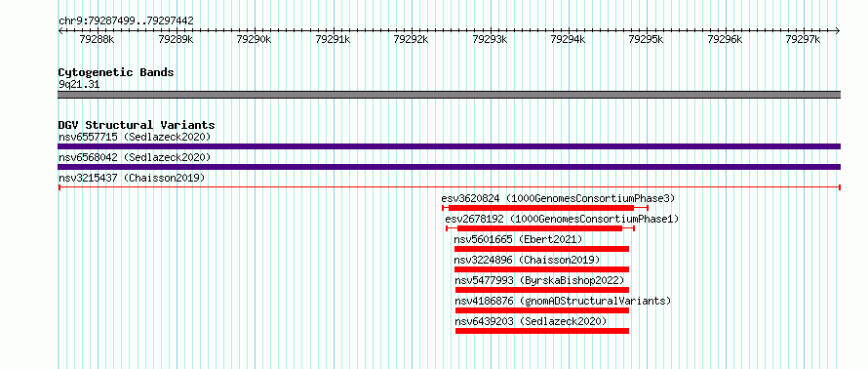Click the chr9:79287499..79297442 coordinate text
The image size is (868, 369).
click(126, 21)
